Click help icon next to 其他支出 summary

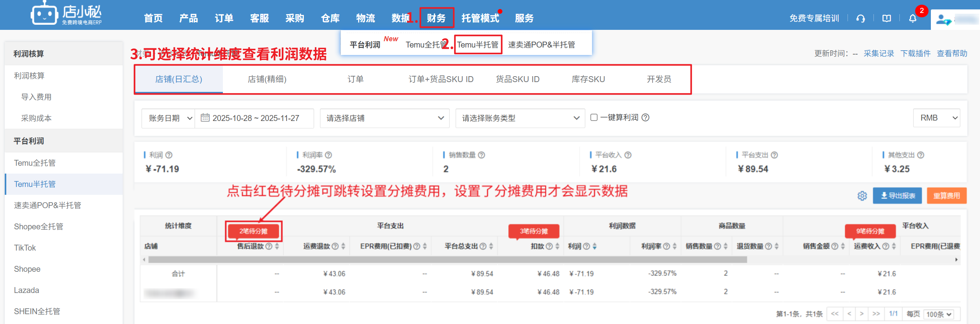coord(921,155)
